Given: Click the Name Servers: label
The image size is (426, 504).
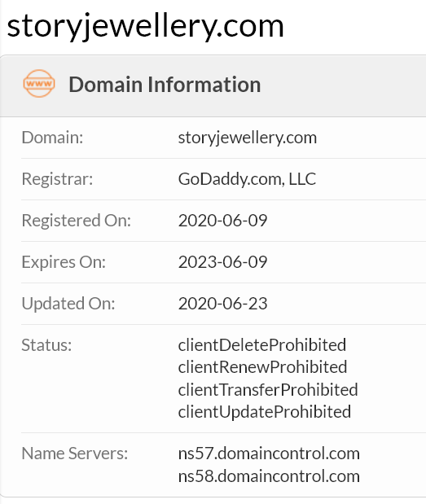Looking at the screenshot, I should (75, 454).
